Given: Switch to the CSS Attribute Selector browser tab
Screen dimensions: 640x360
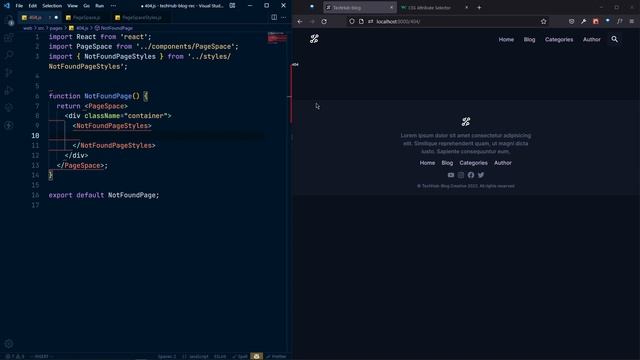Looking at the screenshot, I should [429, 7].
